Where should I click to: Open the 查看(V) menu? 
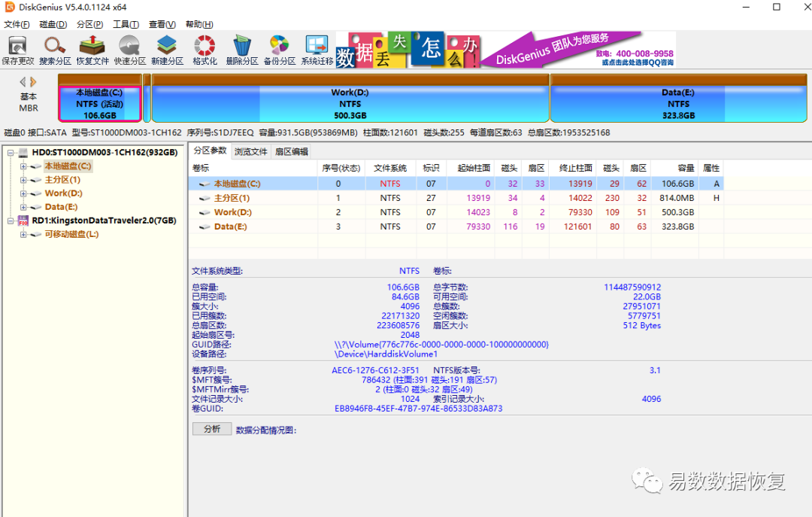point(162,24)
